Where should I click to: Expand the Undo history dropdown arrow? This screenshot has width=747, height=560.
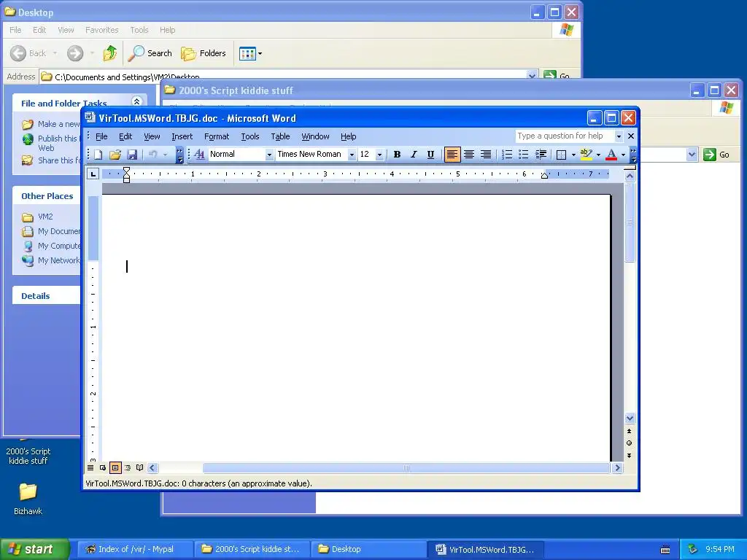pyautogui.click(x=166, y=155)
